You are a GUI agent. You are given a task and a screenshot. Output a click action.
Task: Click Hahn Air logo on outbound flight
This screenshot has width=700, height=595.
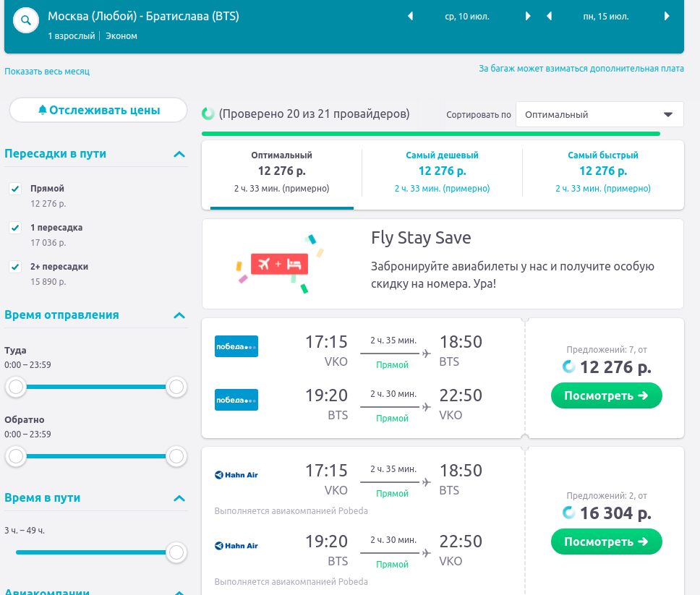point(236,475)
